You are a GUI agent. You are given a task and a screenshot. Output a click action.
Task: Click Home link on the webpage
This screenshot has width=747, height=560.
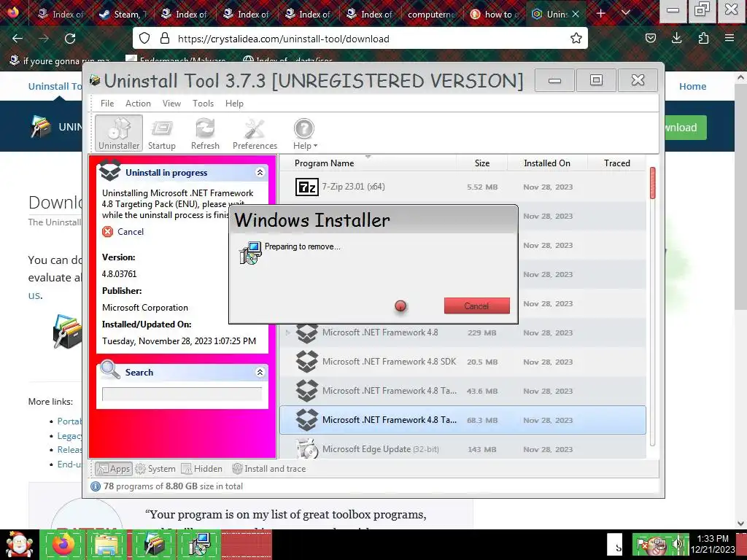pyautogui.click(x=692, y=86)
